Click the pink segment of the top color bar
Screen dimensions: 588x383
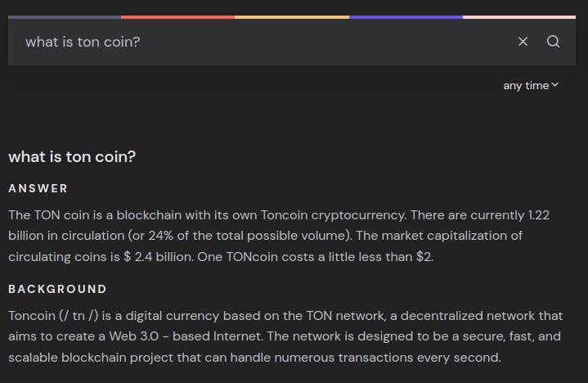point(525,16)
